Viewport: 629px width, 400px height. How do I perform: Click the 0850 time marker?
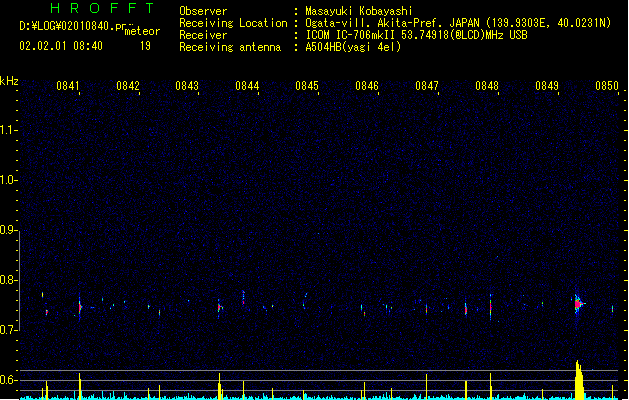point(607,86)
